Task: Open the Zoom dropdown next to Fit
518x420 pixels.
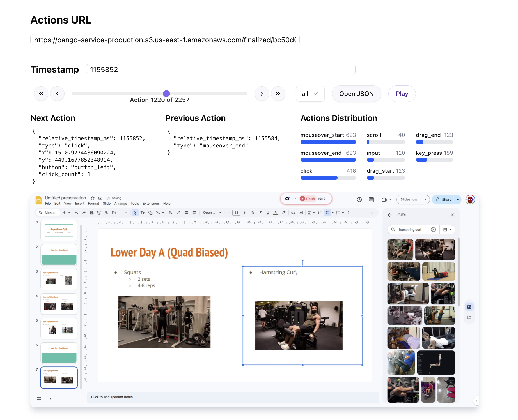Action: click(126, 213)
